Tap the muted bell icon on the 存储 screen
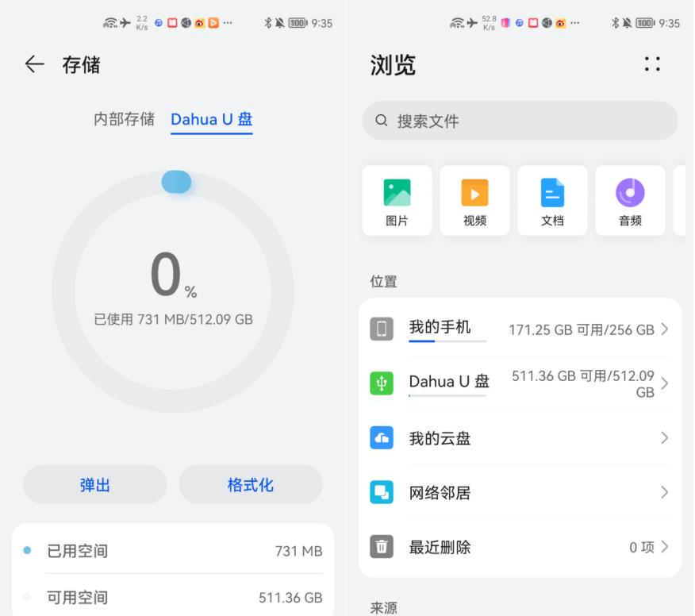 (280, 22)
